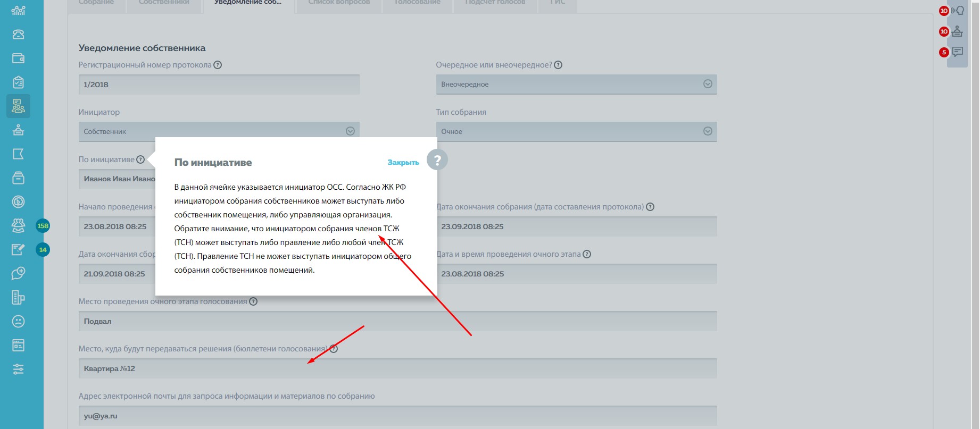Open the wallet icon in sidebar

18,58
